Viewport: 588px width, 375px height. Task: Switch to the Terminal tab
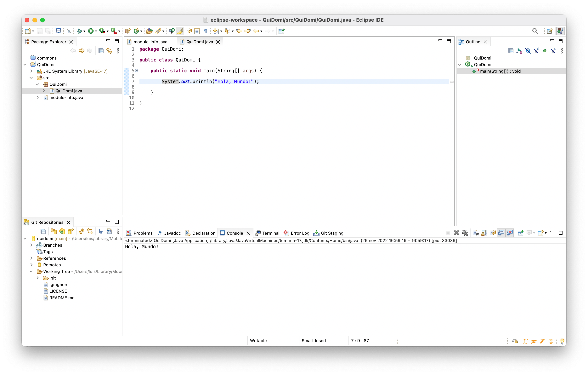[x=267, y=233]
